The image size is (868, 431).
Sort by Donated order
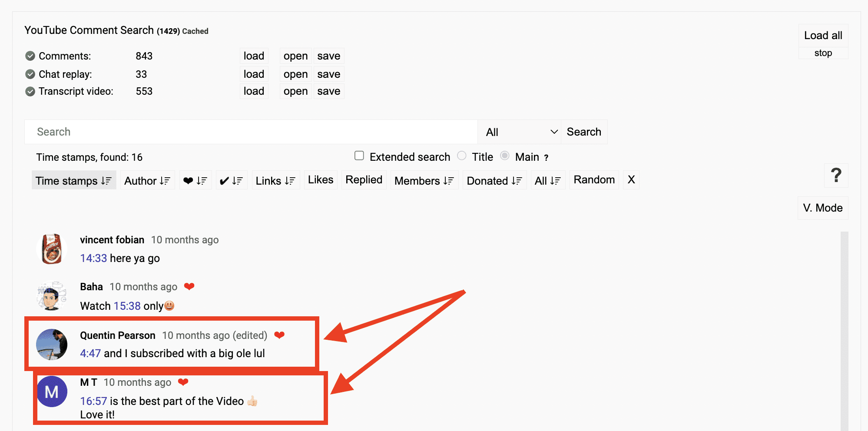point(494,180)
